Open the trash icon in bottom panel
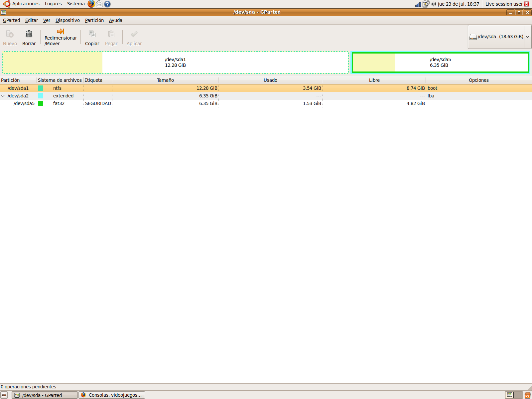Screen dimensions: 532x399 tap(528, 395)
